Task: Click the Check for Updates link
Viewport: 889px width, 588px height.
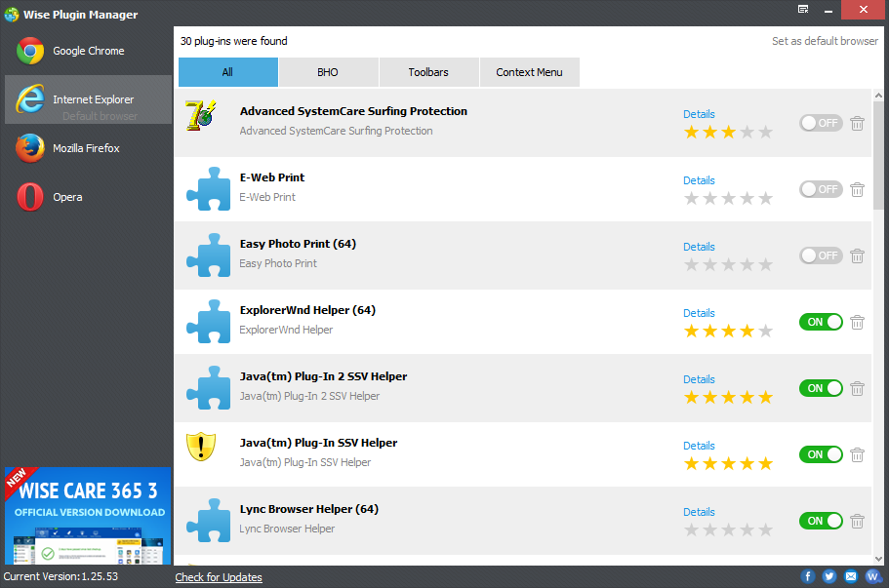Action: click(219, 577)
